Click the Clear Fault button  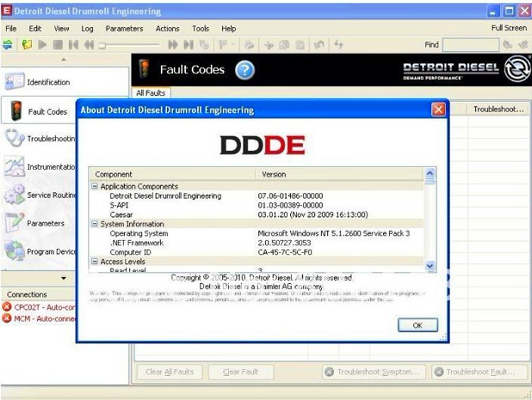pyautogui.click(x=240, y=372)
